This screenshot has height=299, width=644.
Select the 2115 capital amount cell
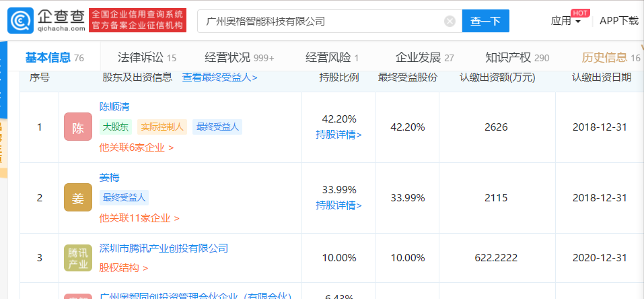tap(496, 198)
